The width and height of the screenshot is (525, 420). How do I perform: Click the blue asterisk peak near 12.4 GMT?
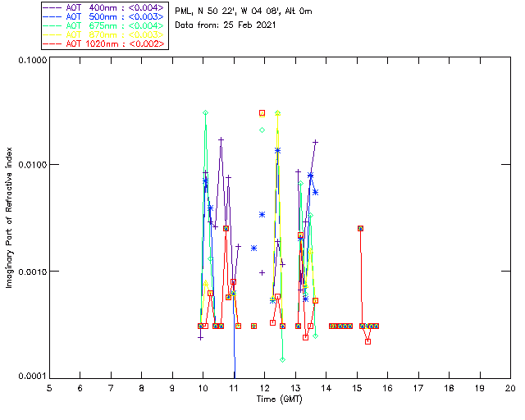click(277, 151)
